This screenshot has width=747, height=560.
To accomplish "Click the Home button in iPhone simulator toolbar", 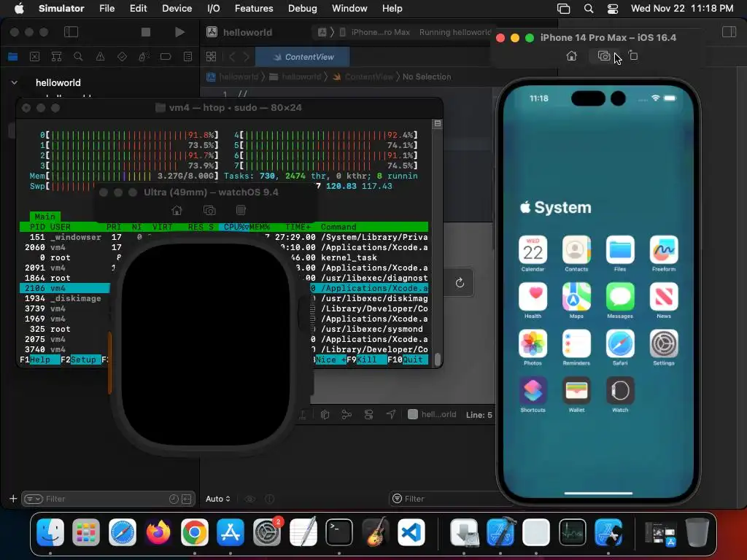I will coord(571,56).
